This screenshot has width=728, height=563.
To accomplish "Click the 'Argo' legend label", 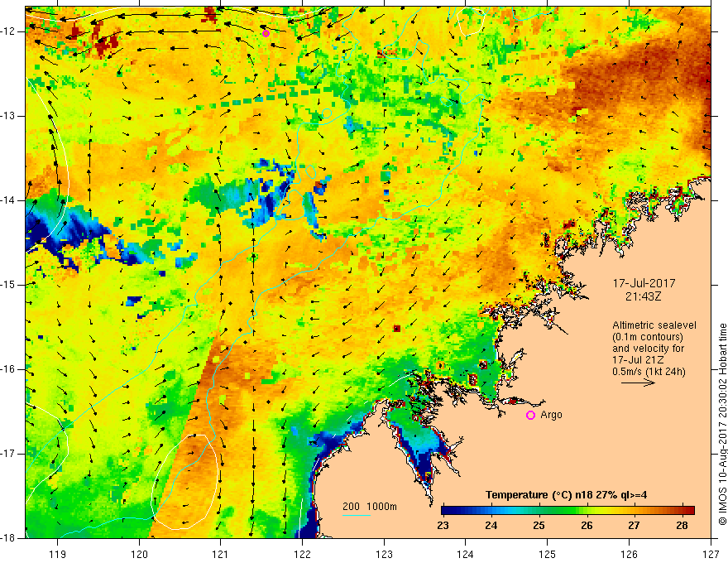I will (551, 414).
